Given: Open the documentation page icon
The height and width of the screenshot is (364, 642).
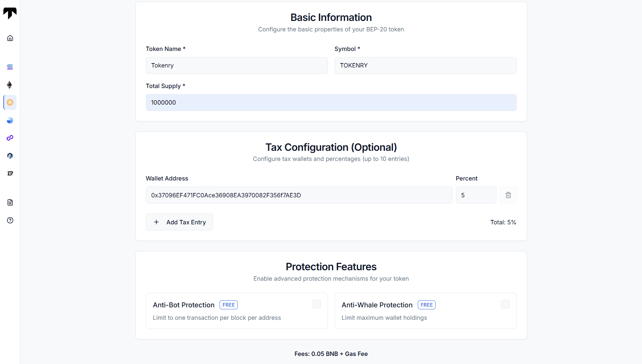Looking at the screenshot, I should 10,202.
